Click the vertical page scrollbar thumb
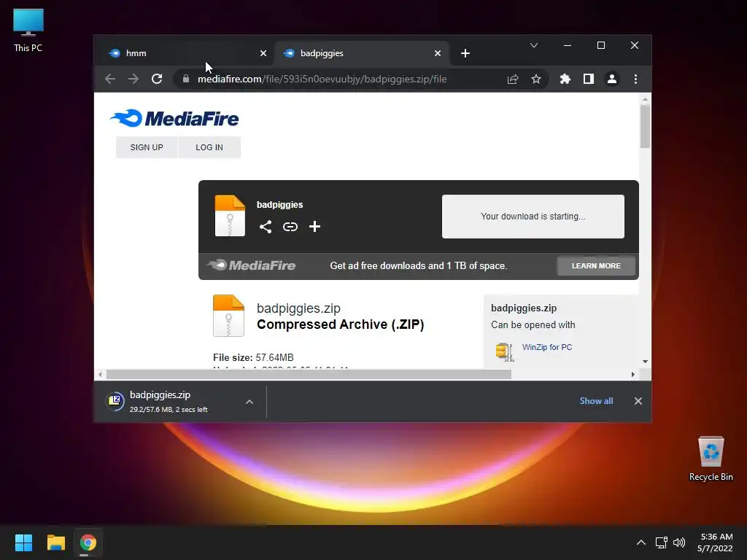Screen dimensions: 747x560 pos(645,126)
